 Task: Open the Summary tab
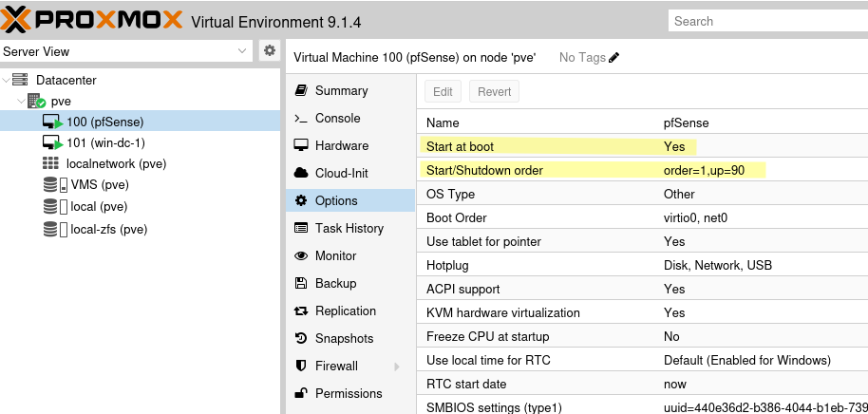click(350, 91)
